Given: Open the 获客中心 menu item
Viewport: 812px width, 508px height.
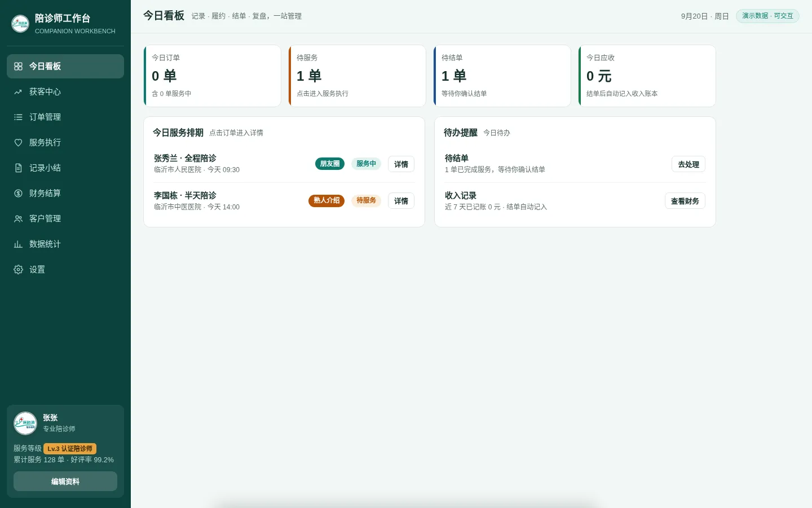Looking at the screenshot, I should pyautogui.click(x=65, y=92).
